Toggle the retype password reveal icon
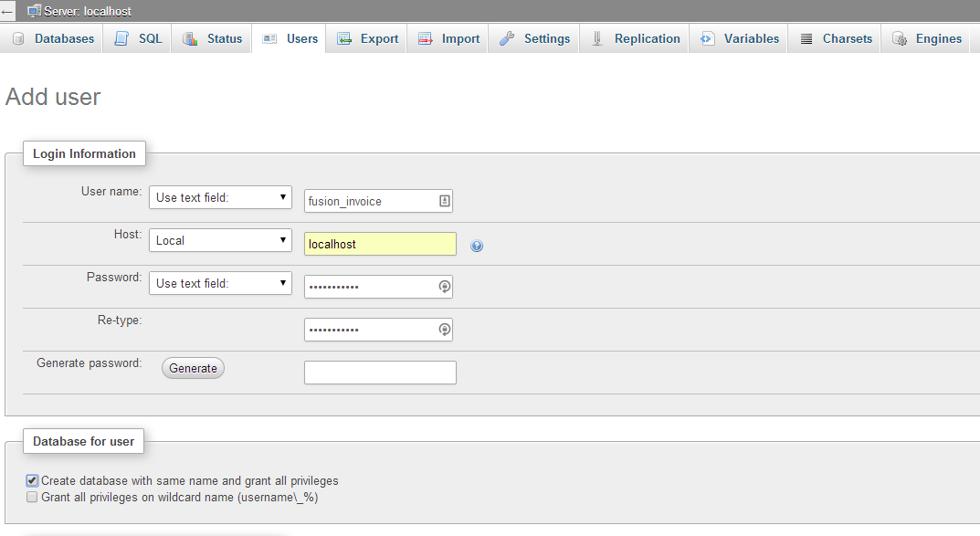 (x=444, y=330)
